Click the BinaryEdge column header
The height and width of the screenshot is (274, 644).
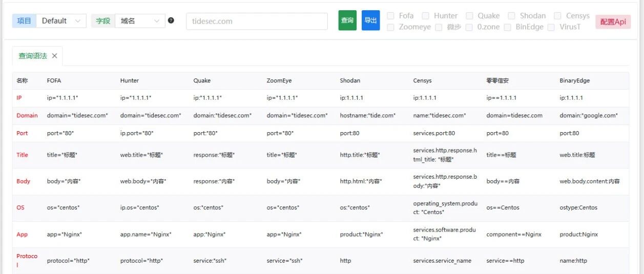(x=575, y=80)
